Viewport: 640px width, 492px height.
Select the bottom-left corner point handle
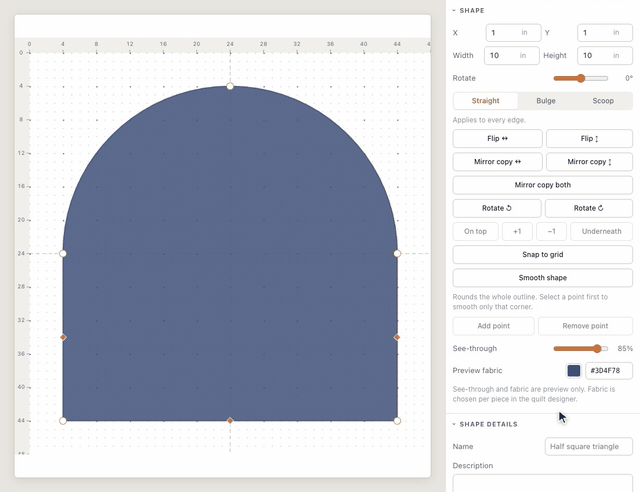coord(63,421)
